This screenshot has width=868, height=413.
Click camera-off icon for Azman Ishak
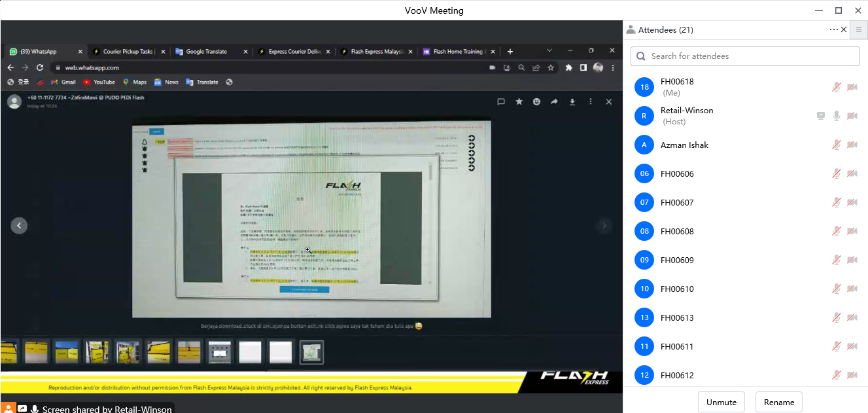pyautogui.click(x=852, y=145)
